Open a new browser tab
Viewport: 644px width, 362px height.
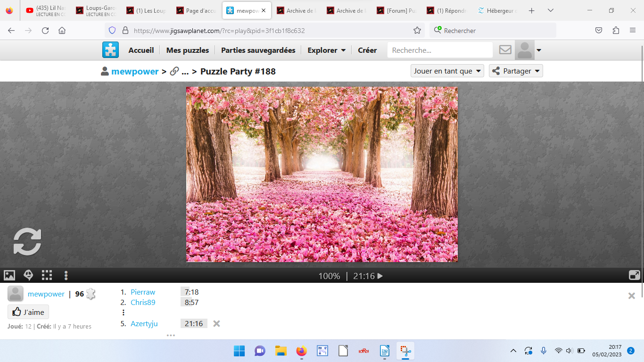[x=532, y=10]
